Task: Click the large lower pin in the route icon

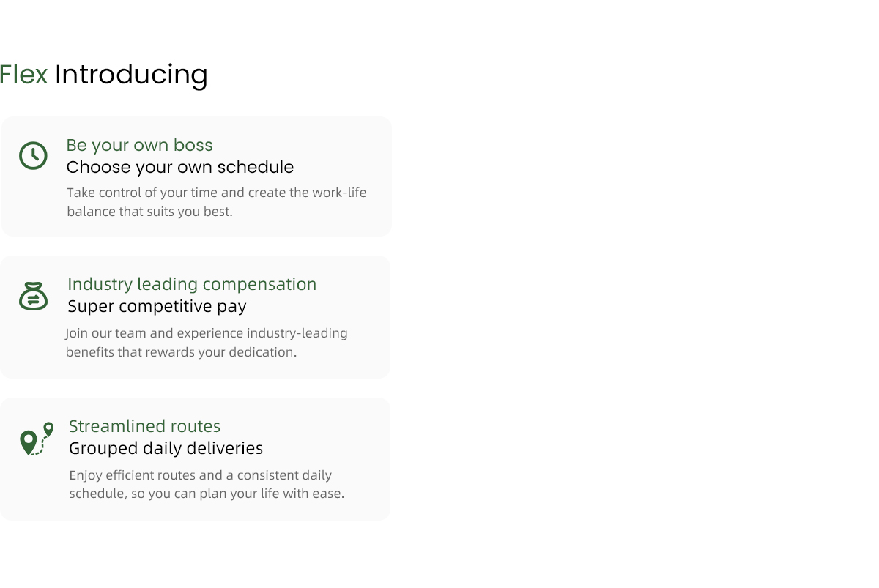Action: point(29,442)
